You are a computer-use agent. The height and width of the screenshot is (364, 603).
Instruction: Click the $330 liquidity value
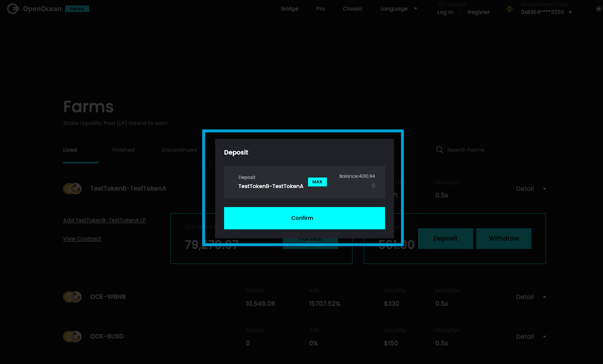pos(392,304)
